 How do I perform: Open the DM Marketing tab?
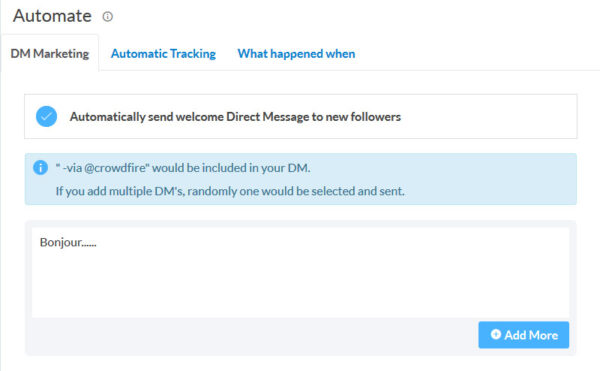tap(50, 54)
